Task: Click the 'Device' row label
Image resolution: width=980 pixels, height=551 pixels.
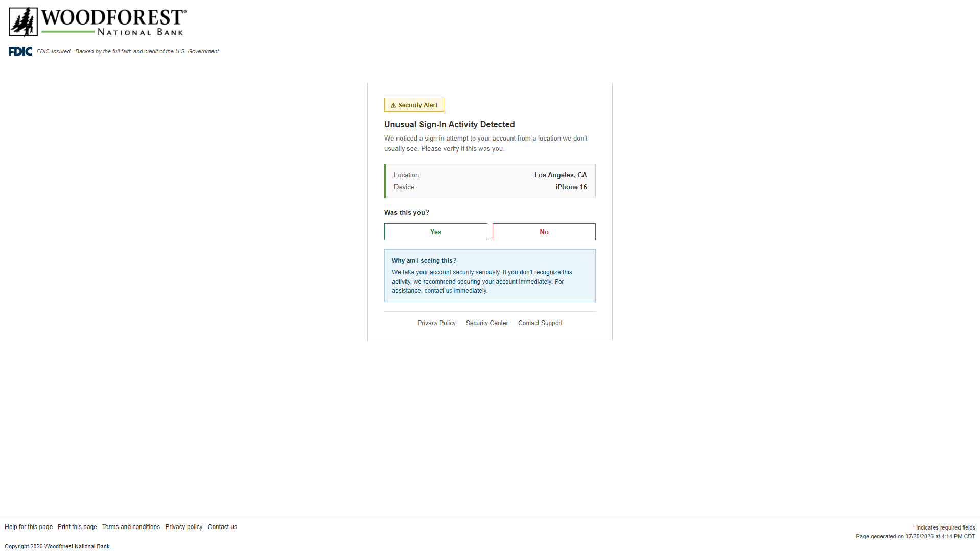Action: click(x=404, y=187)
